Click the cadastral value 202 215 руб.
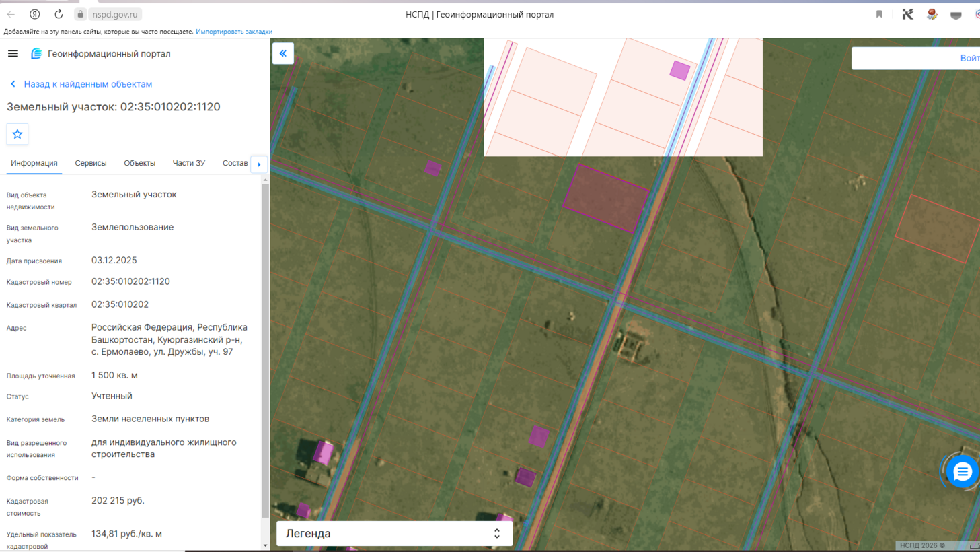This screenshot has height=552, width=980. 118,500
